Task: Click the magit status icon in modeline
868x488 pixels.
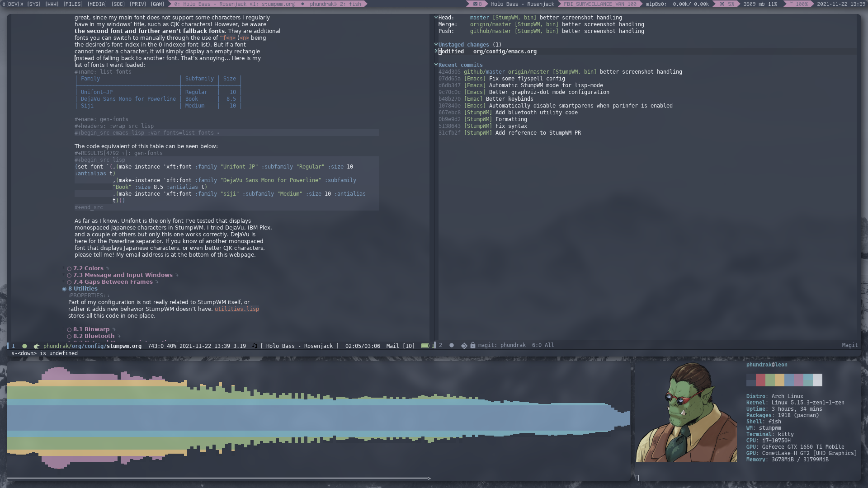Action: (x=464, y=346)
